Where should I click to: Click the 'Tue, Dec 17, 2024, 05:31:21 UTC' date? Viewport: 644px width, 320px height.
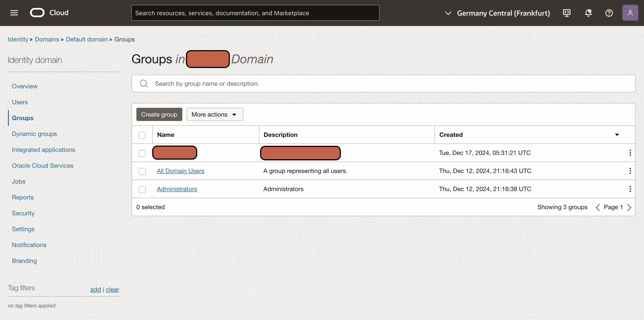pos(485,153)
